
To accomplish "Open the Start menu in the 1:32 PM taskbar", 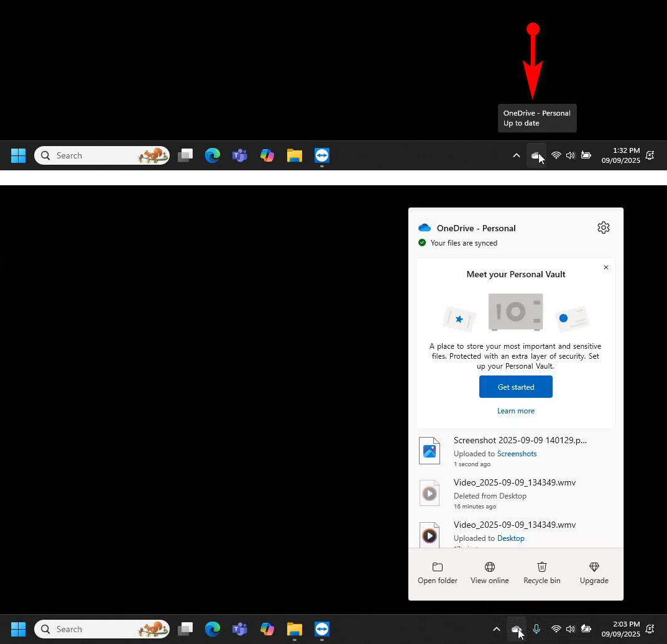I will click(x=18, y=155).
